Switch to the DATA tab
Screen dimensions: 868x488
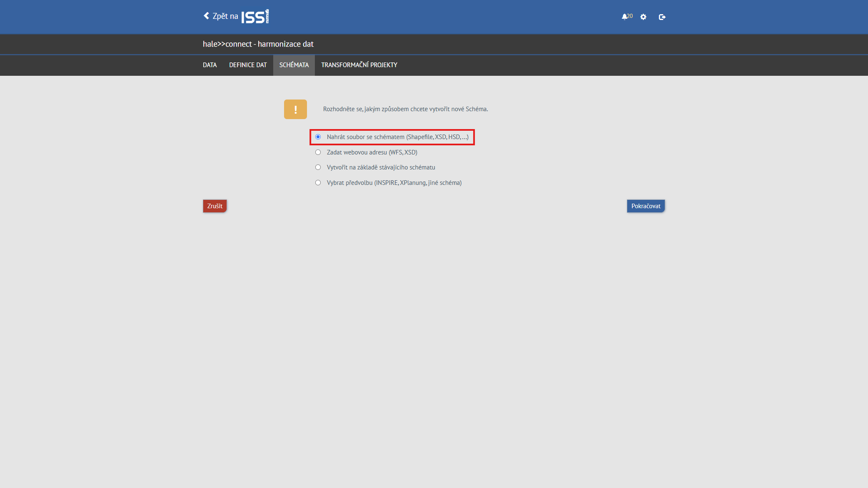tap(210, 65)
